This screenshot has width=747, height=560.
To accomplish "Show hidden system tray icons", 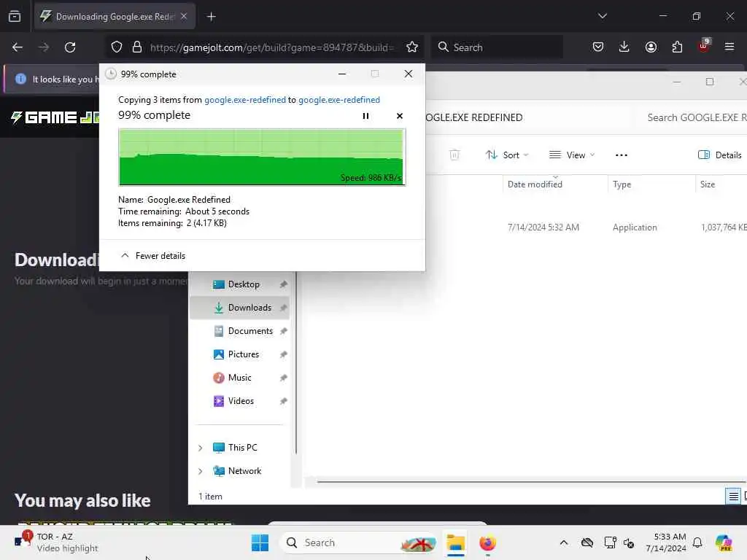I will 564,542.
